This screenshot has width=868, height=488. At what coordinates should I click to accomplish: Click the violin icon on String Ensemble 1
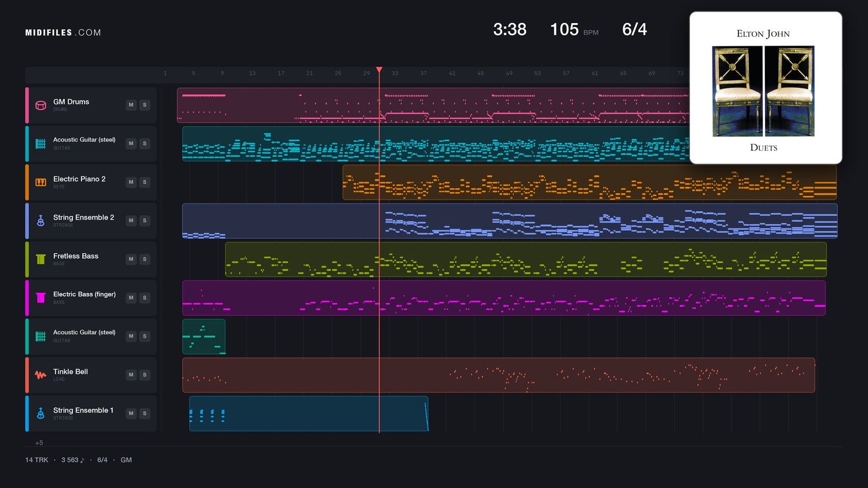pos(41,413)
